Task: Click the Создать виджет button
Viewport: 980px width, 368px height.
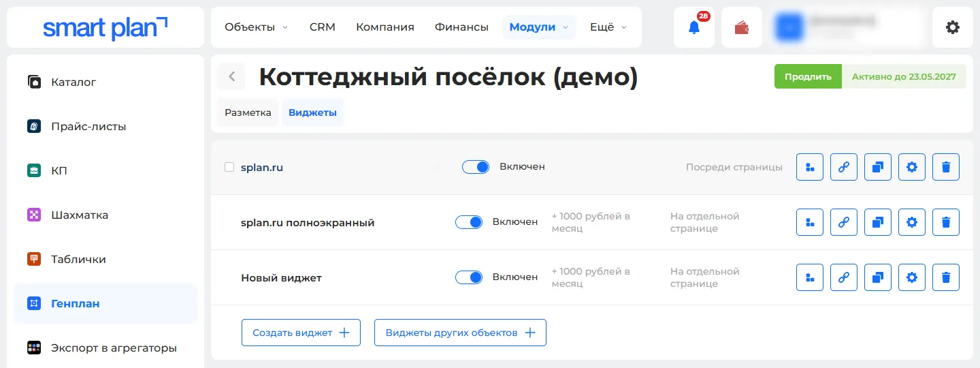Action: click(301, 333)
